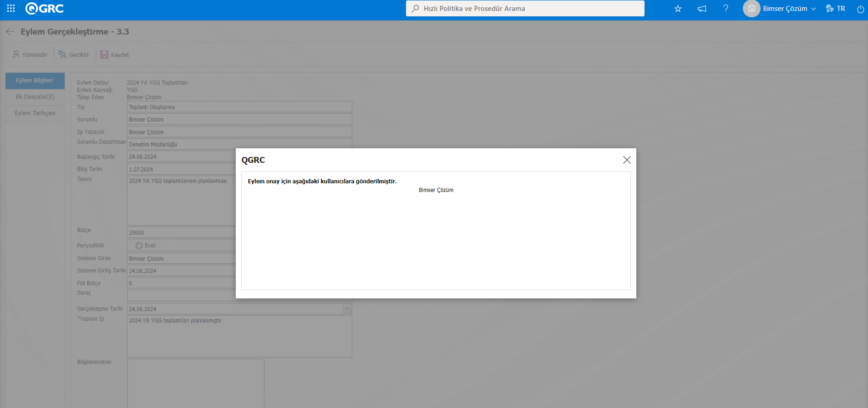Click the Sorumlu Departman field
868x408 pixels.
pyautogui.click(x=239, y=144)
